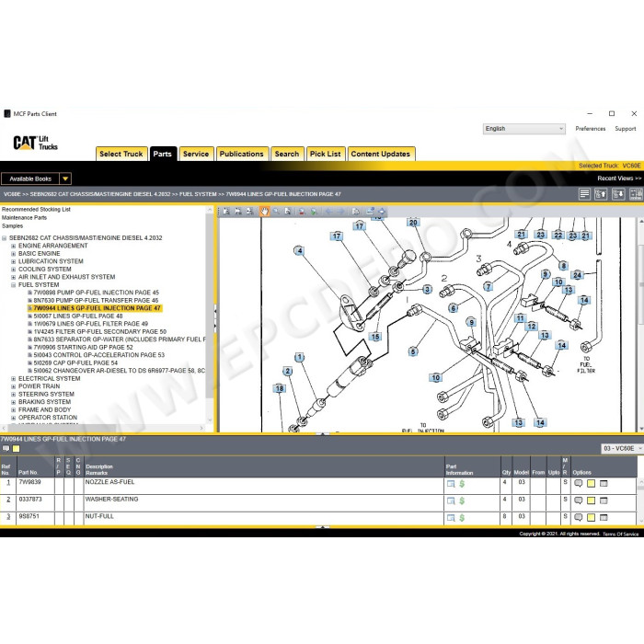Click Terms Of Service link

click(620, 534)
